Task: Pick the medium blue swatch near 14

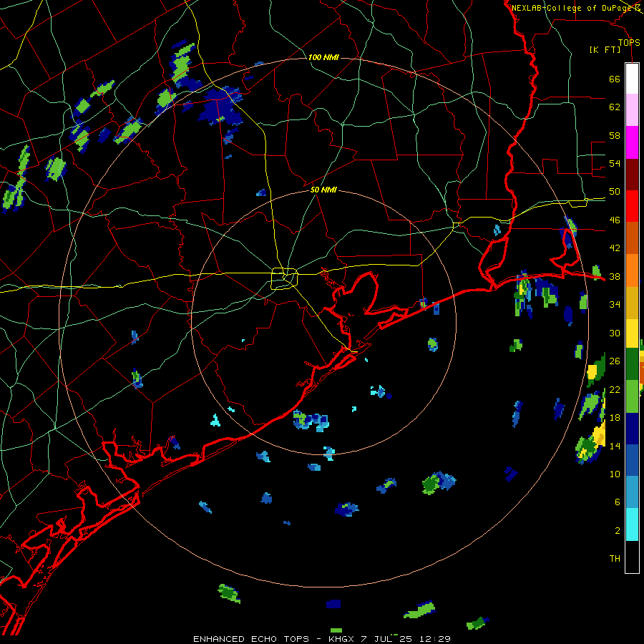Action: click(x=632, y=461)
